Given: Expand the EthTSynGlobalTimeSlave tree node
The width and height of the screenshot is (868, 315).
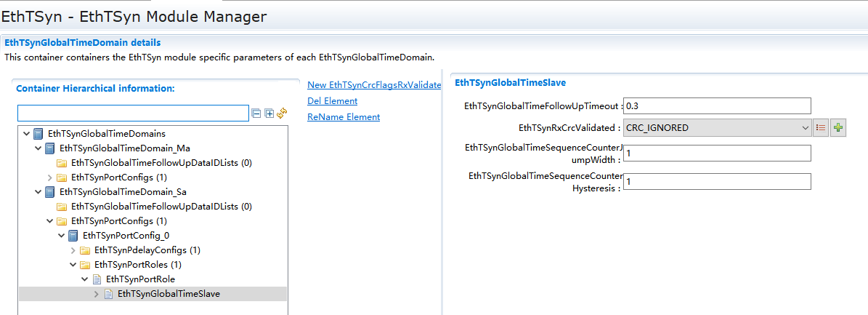Looking at the screenshot, I should pos(97,294).
